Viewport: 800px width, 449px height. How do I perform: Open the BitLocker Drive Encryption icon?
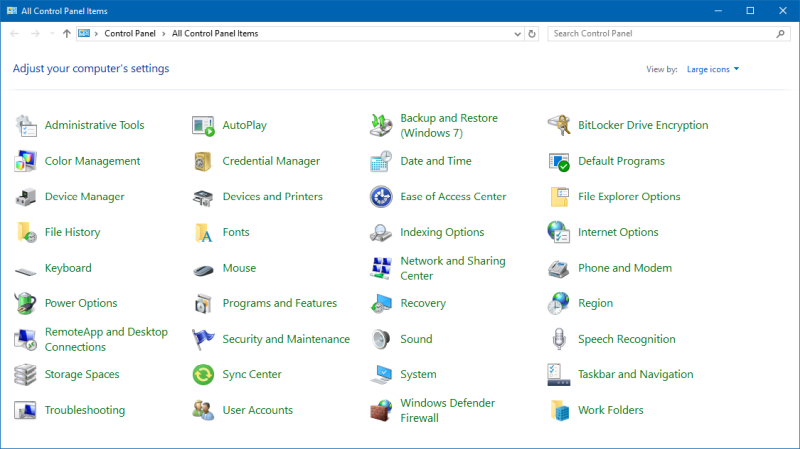(x=559, y=126)
